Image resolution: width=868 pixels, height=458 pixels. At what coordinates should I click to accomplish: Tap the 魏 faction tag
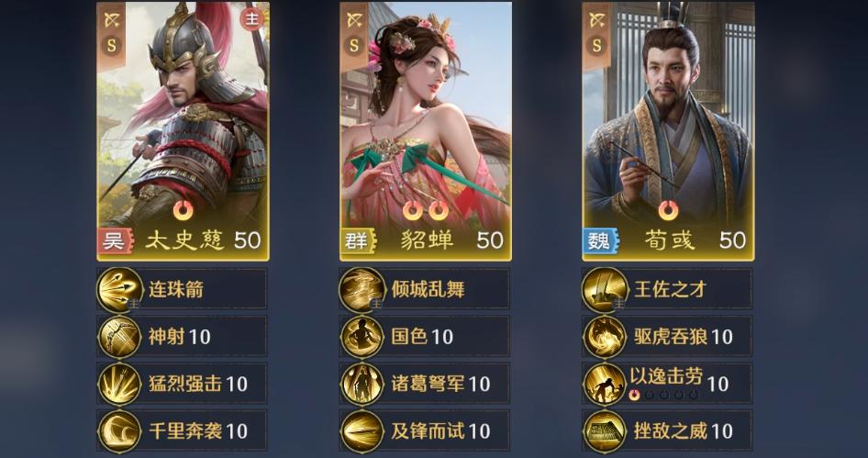point(600,240)
